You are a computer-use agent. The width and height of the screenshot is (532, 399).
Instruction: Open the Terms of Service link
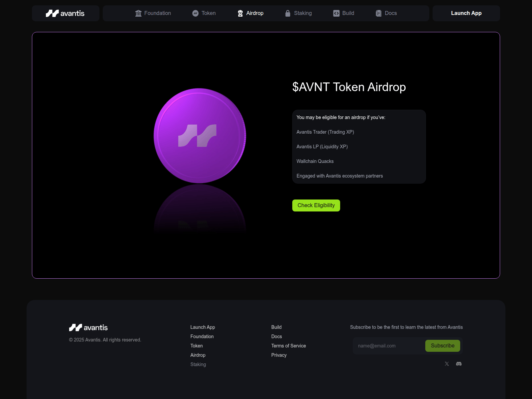pos(289,345)
